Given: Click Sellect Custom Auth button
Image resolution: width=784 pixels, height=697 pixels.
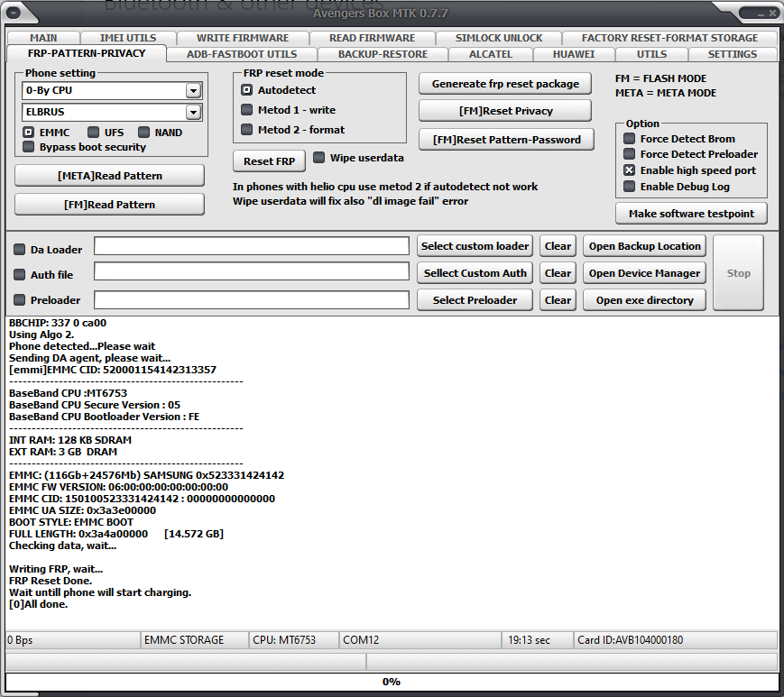Looking at the screenshot, I should (475, 273).
